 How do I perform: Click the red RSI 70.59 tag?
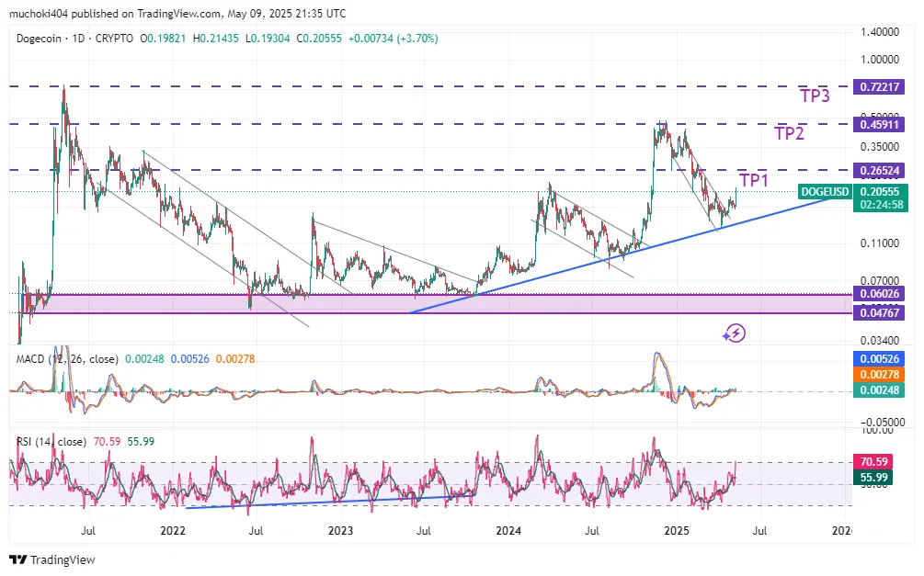tap(873, 461)
